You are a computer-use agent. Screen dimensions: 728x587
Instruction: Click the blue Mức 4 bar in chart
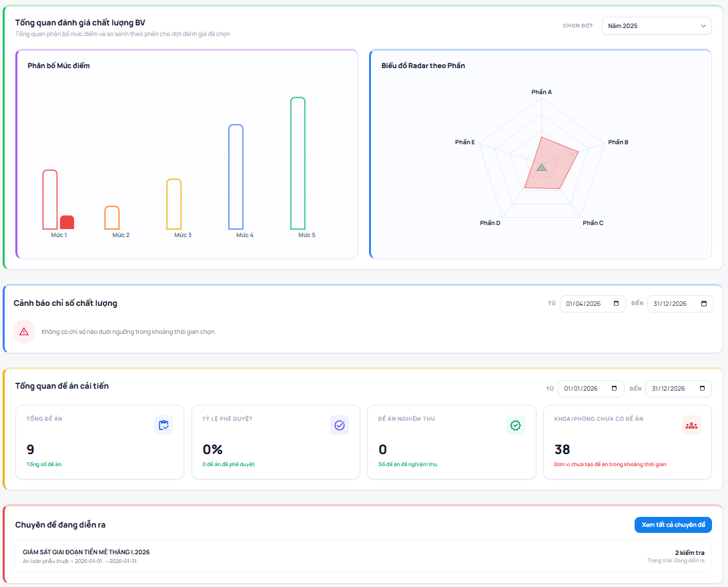coord(236,177)
